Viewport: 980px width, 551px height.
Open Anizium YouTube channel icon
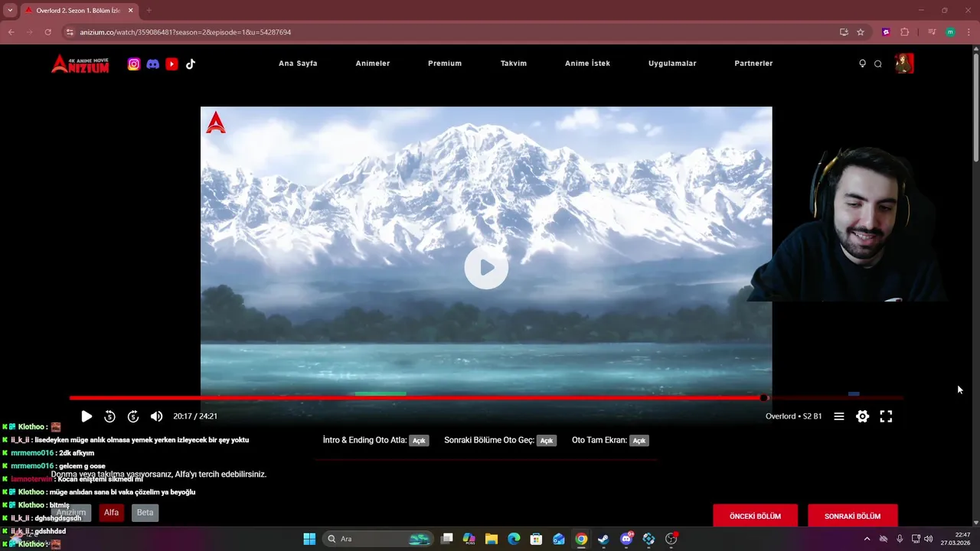[171, 64]
